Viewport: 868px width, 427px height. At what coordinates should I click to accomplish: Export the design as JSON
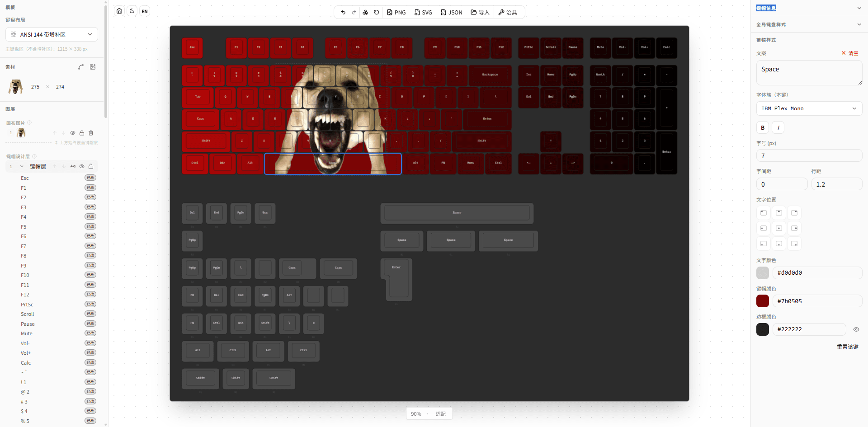click(x=451, y=12)
